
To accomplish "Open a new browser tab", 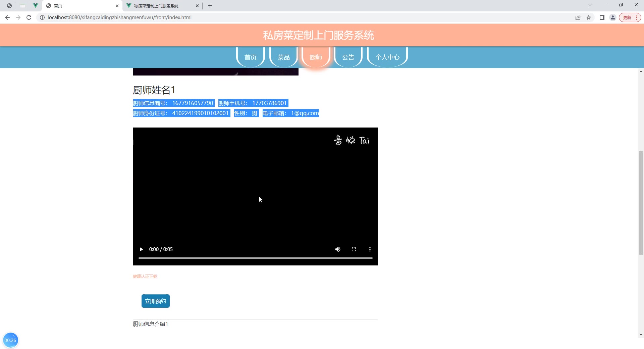I will coord(210,6).
